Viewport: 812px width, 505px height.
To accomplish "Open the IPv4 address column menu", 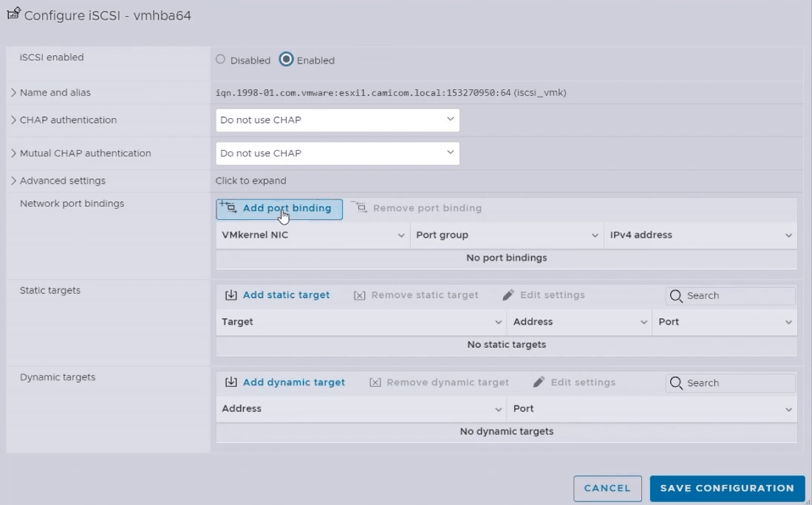I will point(788,236).
